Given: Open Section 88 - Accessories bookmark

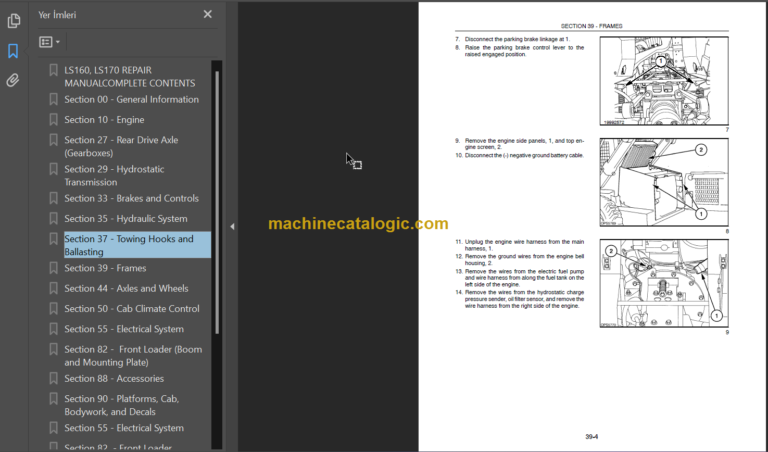Looking at the screenshot, I should [x=114, y=379].
